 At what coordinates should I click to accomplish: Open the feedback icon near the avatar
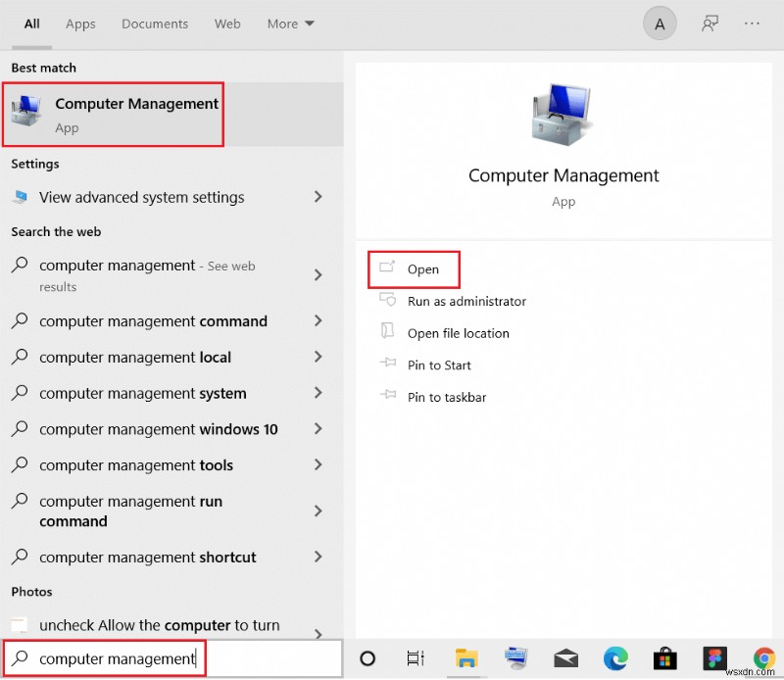pos(709,23)
